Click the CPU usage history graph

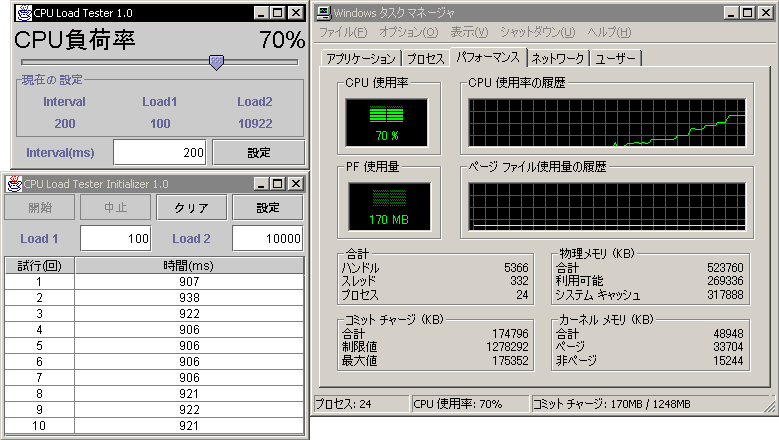click(607, 122)
